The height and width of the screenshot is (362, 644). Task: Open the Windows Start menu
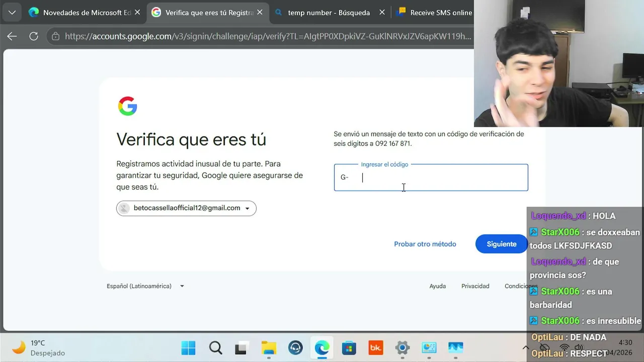189,348
